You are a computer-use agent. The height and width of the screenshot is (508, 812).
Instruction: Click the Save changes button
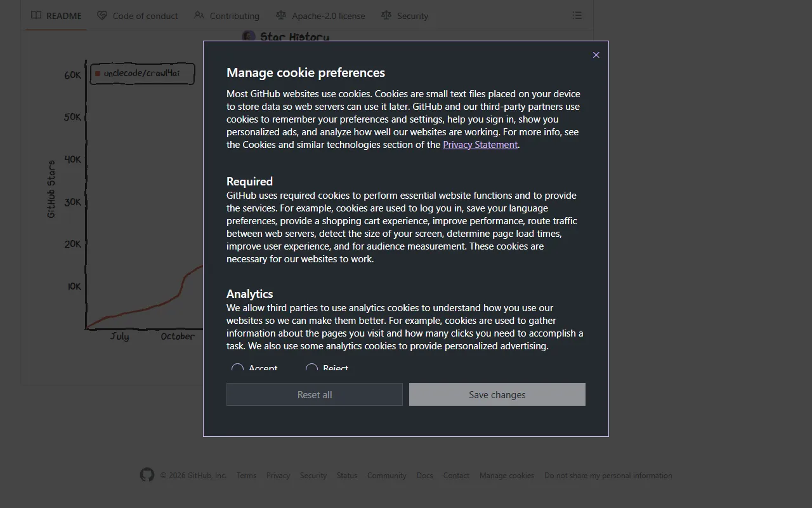[497, 394]
